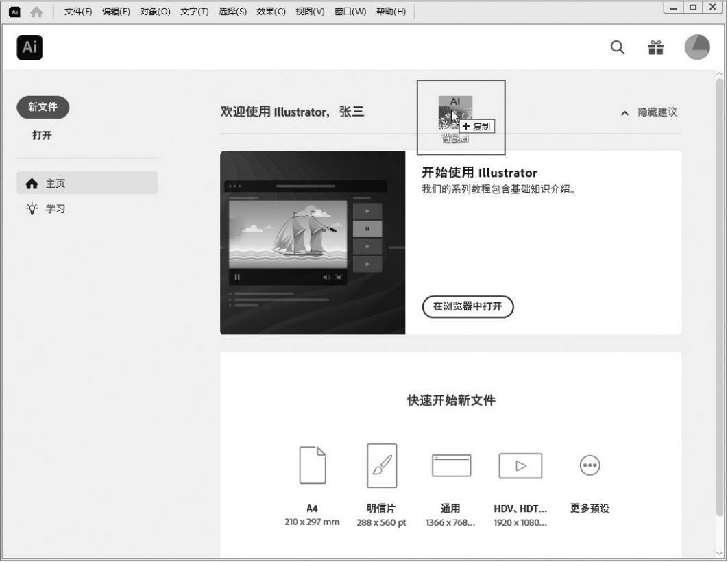This screenshot has width=728, height=562.
Task: Click the home icon in the menu bar
Action: point(36,12)
